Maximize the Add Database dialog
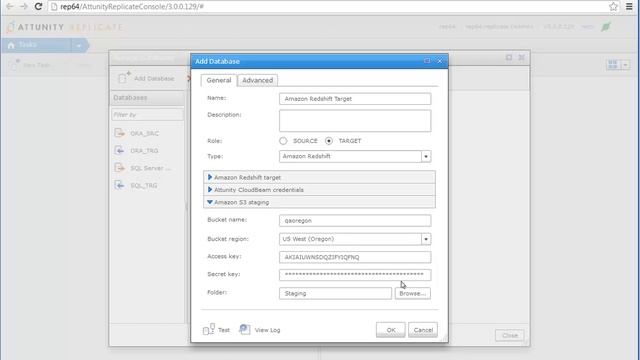The image size is (640, 360). pos(427,61)
